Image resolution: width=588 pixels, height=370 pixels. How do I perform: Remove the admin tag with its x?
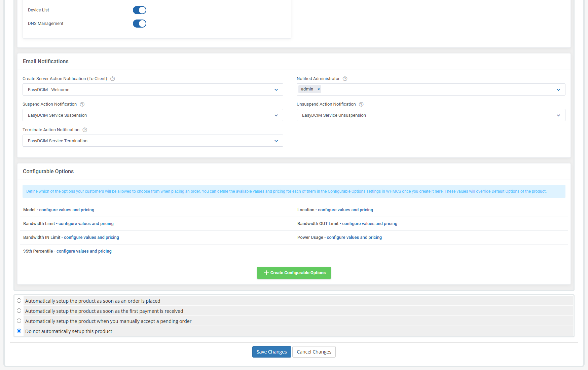click(x=319, y=89)
